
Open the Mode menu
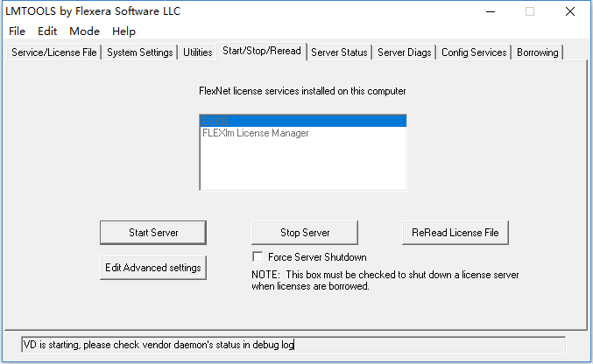click(85, 31)
